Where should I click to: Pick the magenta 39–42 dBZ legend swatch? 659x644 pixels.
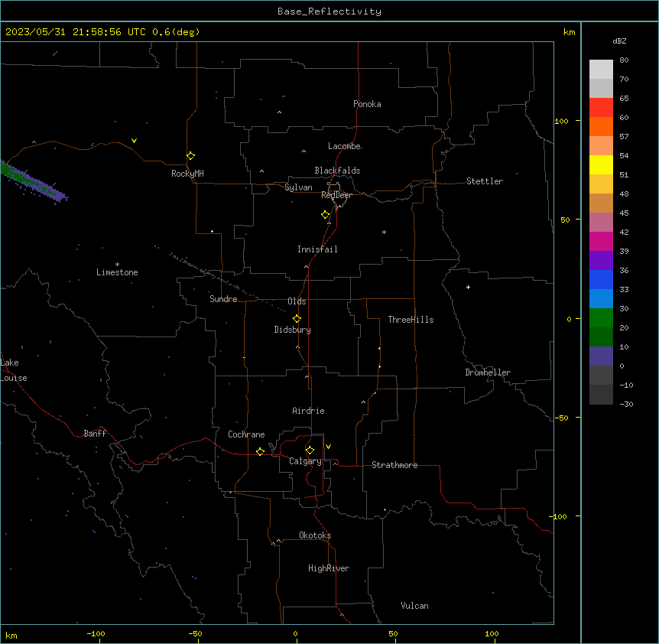click(601, 241)
